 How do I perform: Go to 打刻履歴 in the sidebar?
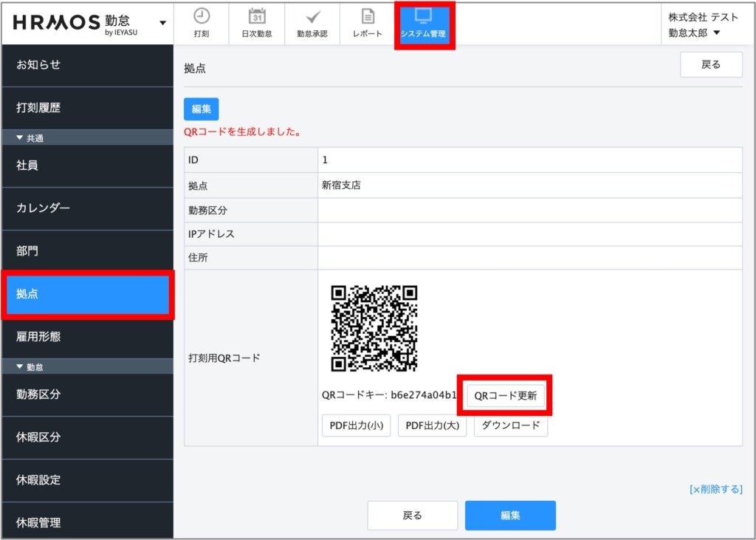86,108
